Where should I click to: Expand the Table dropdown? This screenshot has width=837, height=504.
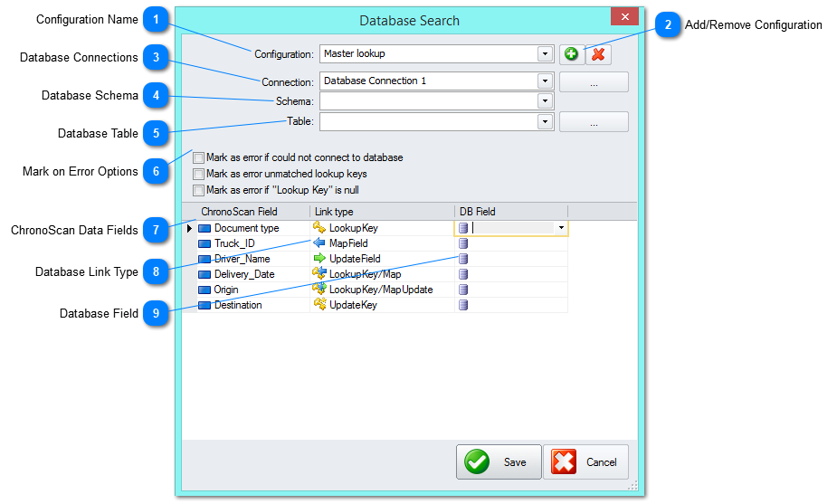coord(545,122)
